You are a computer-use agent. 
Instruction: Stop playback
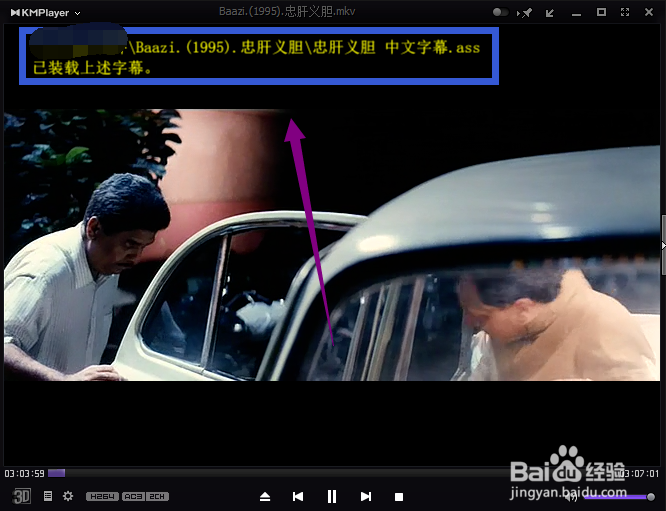click(398, 497)
